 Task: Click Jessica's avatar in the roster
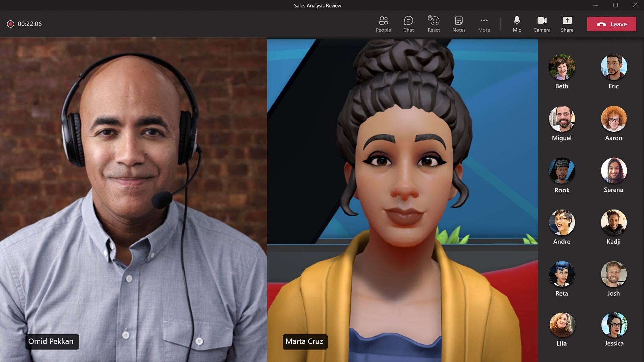[613, 326]
